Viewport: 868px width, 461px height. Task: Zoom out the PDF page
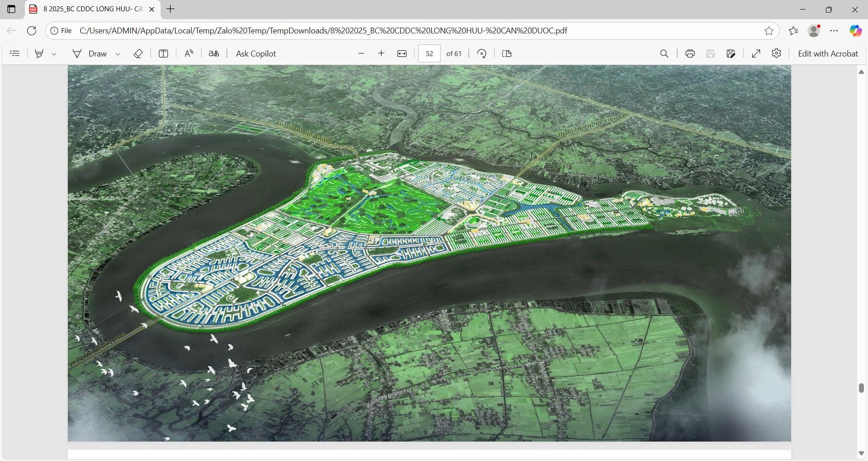pos(361,54)
